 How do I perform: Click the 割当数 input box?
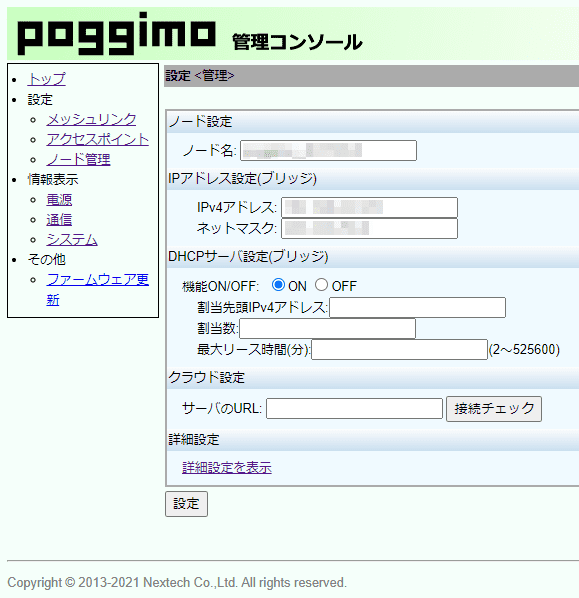coord(327,328)
